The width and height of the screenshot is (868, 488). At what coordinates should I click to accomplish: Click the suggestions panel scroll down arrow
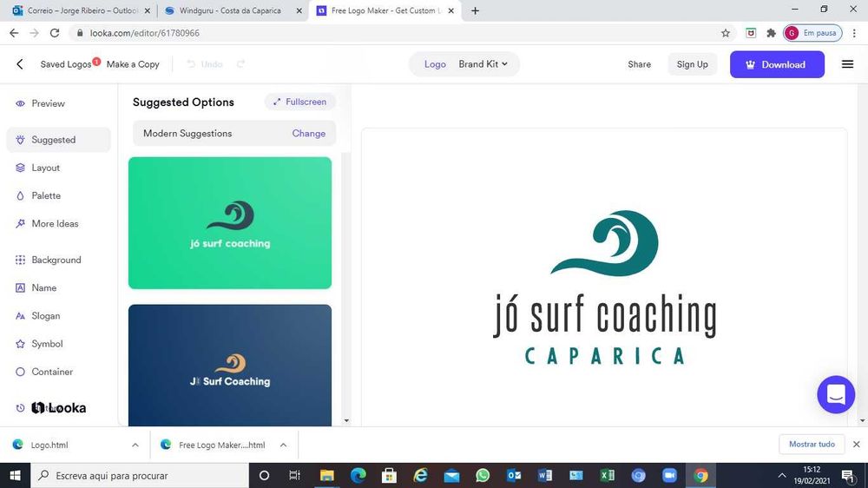[346, 421]
